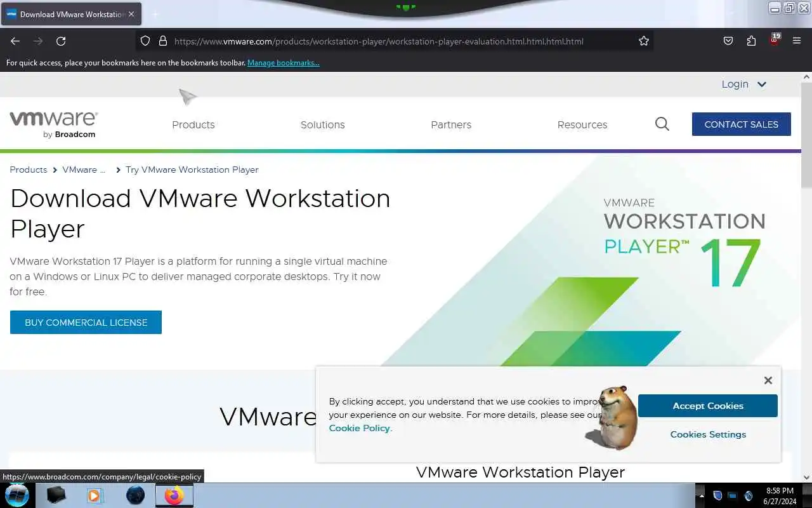Image resolution: width=812 pixels, height=508 pixels.
Task: Open Cookies Settings
Action: 708,434
